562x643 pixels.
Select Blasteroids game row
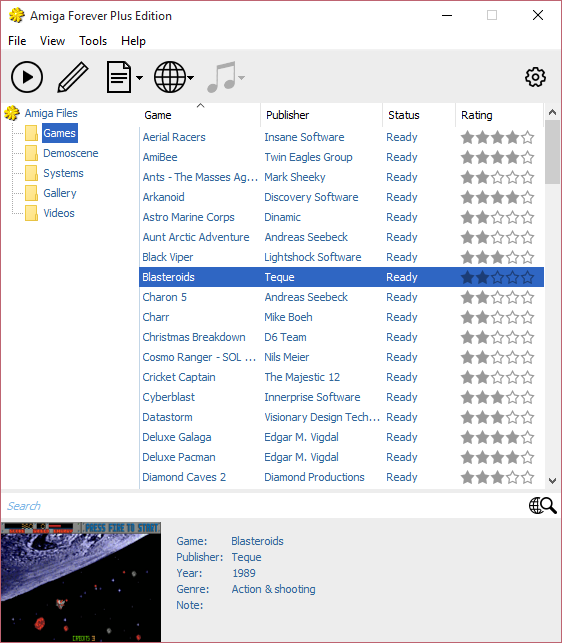342,277
